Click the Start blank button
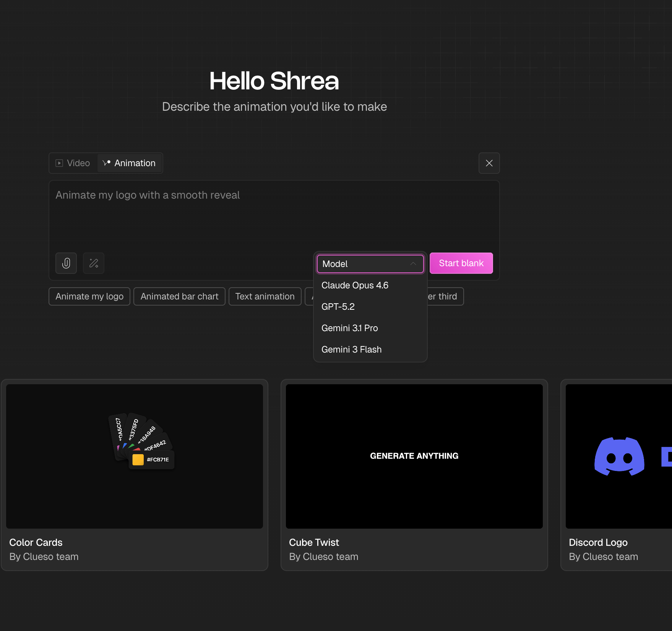The height and width of the screenshot is (631, 672). 461,263
